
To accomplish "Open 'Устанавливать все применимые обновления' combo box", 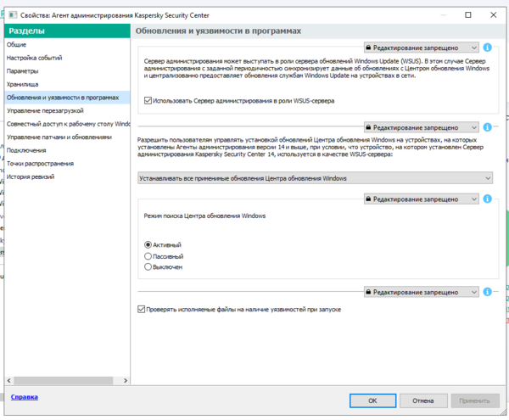I will click(x=315, y=178).
